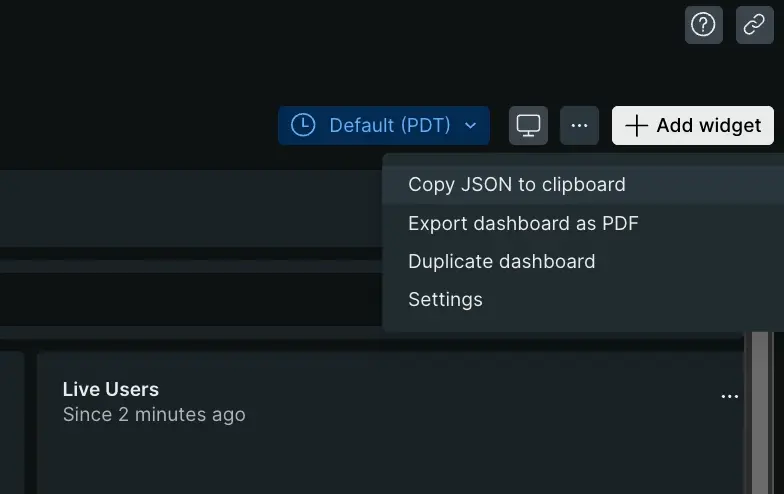
Task: Expand the time picker chevron arrow
Action: point(471,126)
